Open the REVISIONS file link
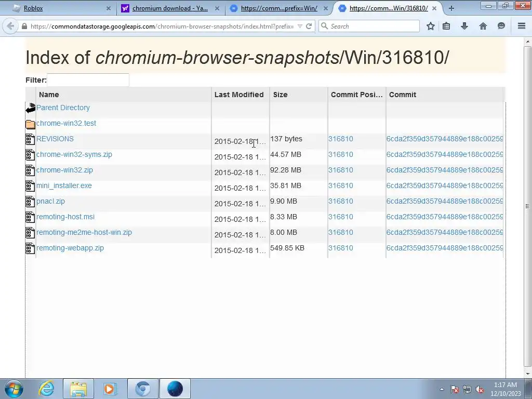 pyautogui.click(x=55, y=139)
